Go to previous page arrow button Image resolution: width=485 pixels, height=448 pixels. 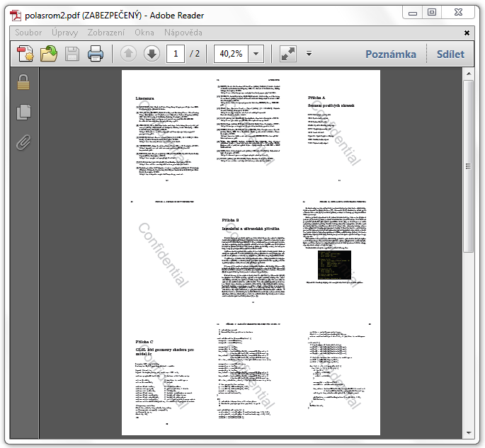128,54
